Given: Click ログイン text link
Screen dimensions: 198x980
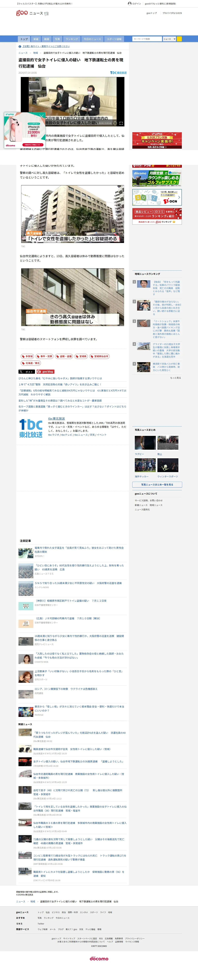Looking at the screenshot, I should 137,3.
